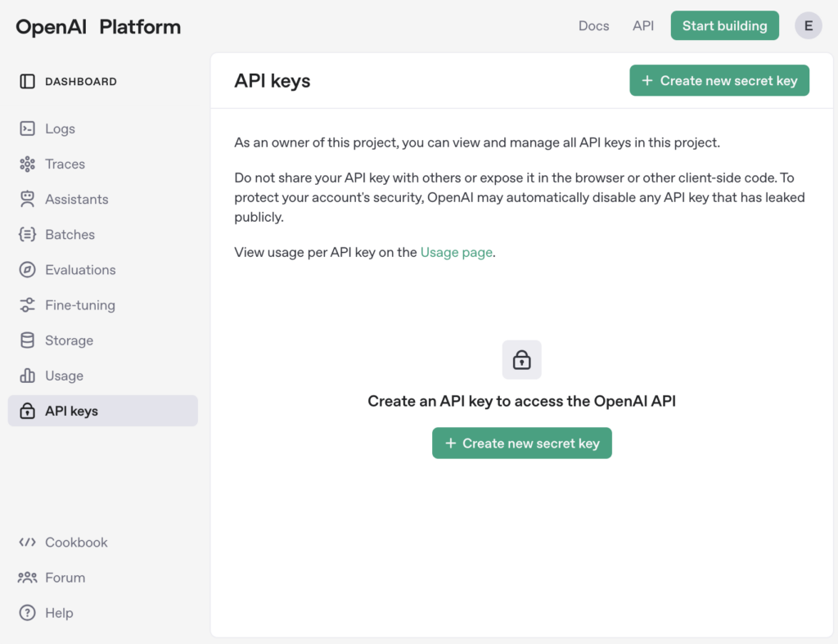Click the API link in header
838x644 pixels.
coord(643,25)
